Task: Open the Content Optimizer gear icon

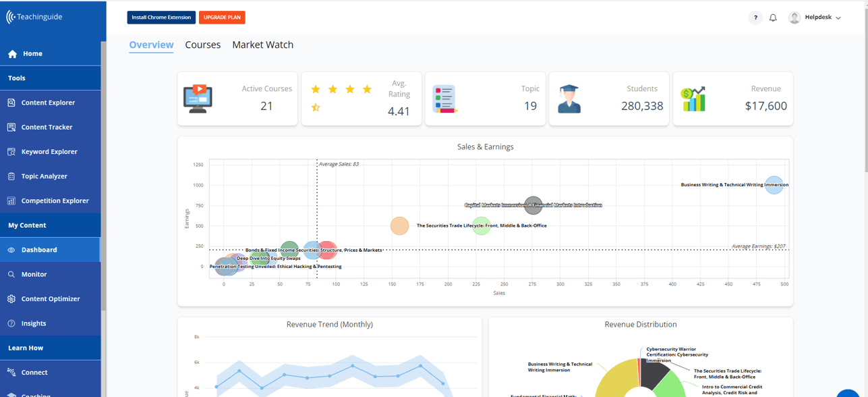Action: [x=11, y=299]
